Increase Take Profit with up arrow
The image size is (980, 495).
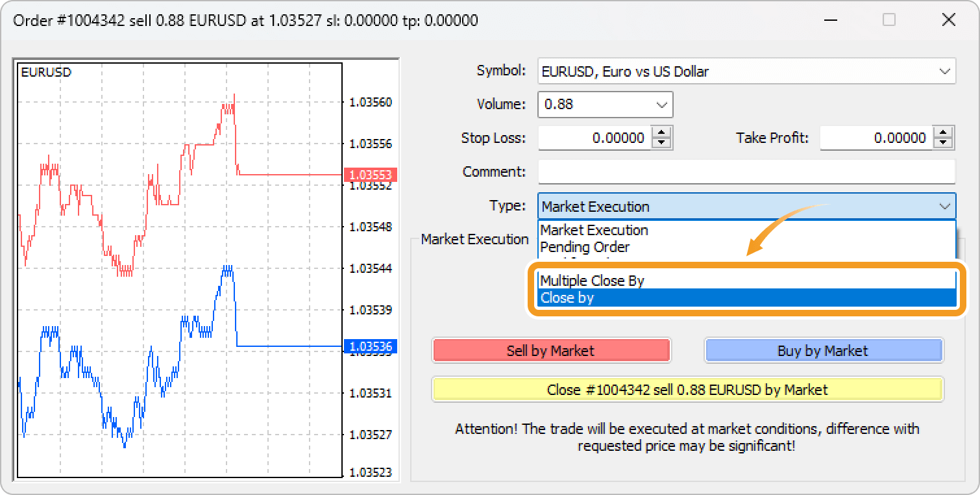[943, 133]
